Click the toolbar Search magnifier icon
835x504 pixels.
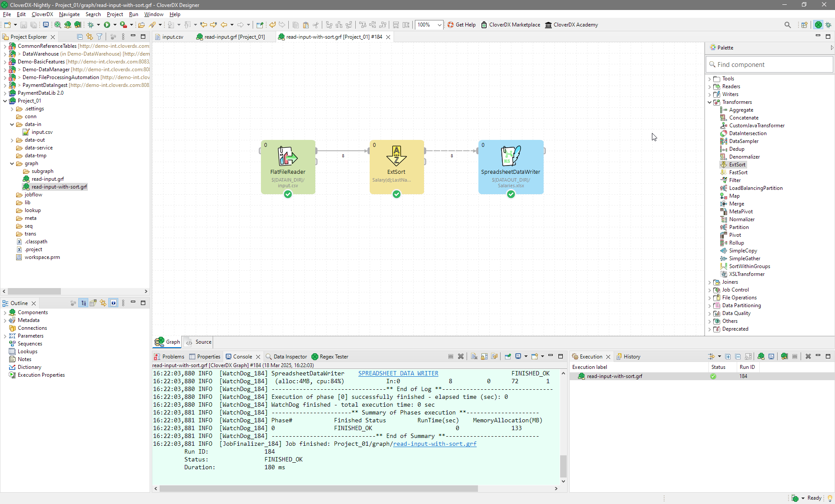(x=787, y=25)
